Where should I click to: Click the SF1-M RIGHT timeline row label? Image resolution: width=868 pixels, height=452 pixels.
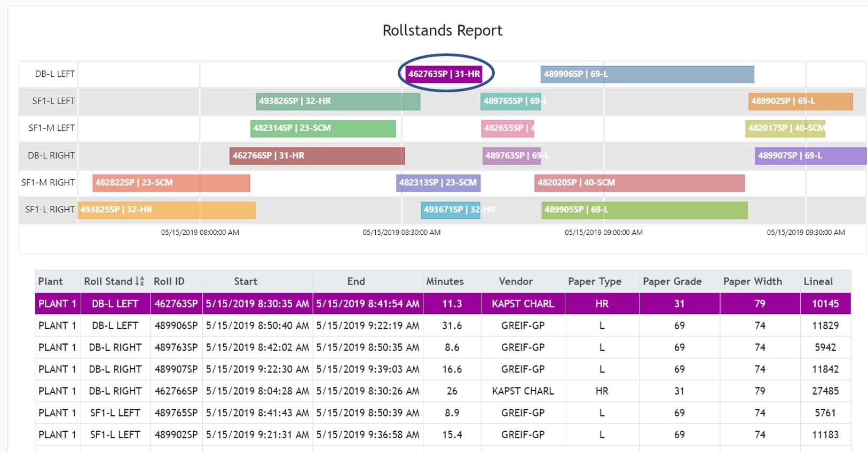[x=48, y=183]
